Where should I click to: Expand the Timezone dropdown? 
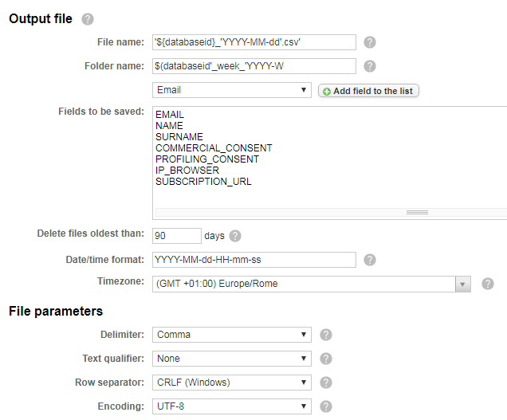(312, 284)
